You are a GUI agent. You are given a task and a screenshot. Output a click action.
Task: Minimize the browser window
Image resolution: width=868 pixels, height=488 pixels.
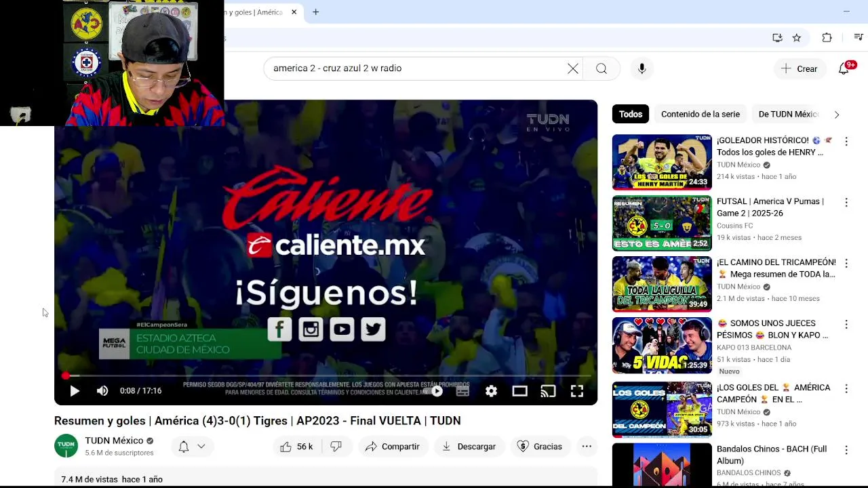[x=846, y=12]
